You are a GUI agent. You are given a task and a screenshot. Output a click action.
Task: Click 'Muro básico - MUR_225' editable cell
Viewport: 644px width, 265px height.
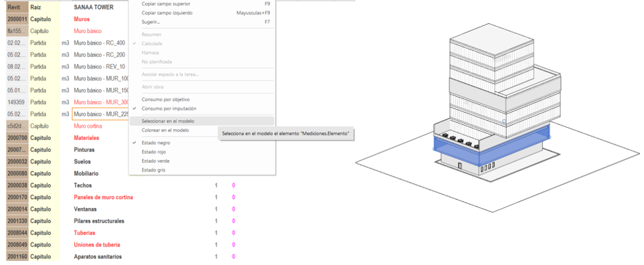click(x=100, y=114)
